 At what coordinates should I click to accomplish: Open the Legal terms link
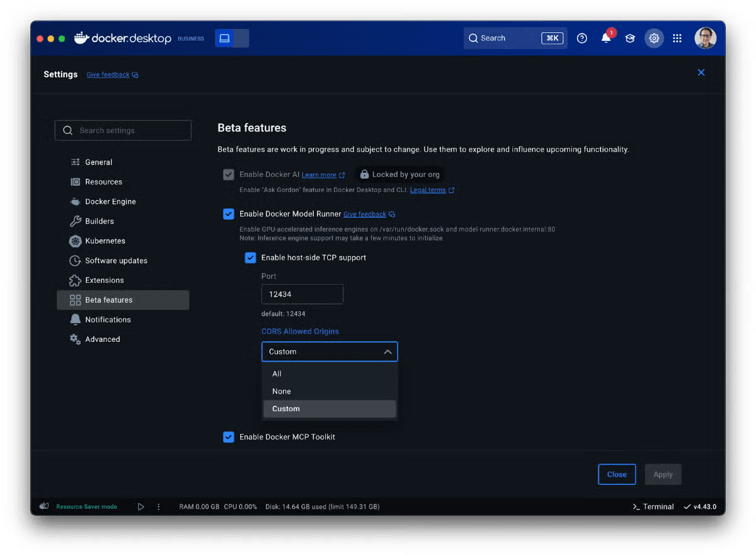428,190
